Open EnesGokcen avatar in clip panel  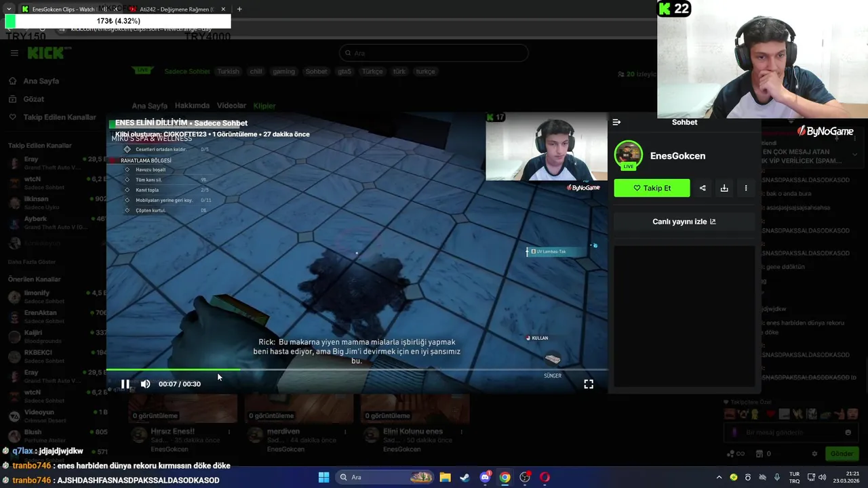629,155
